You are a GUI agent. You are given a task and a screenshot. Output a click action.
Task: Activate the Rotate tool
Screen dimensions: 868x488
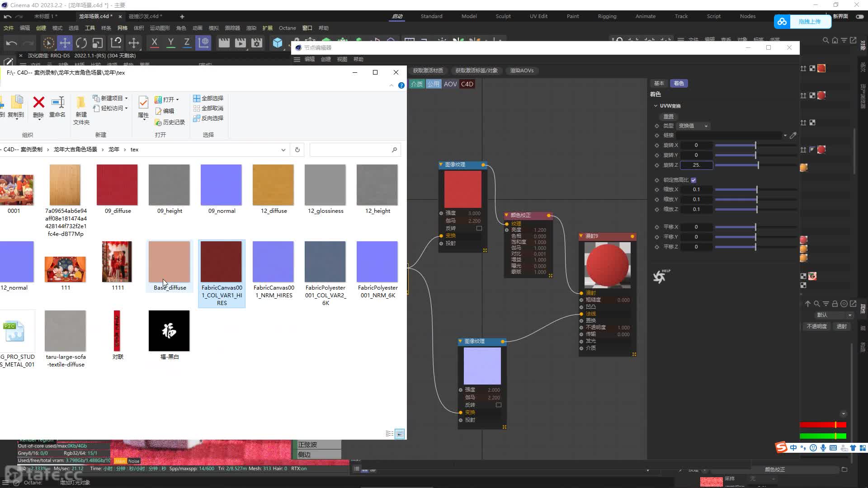(x=81, y=43)
